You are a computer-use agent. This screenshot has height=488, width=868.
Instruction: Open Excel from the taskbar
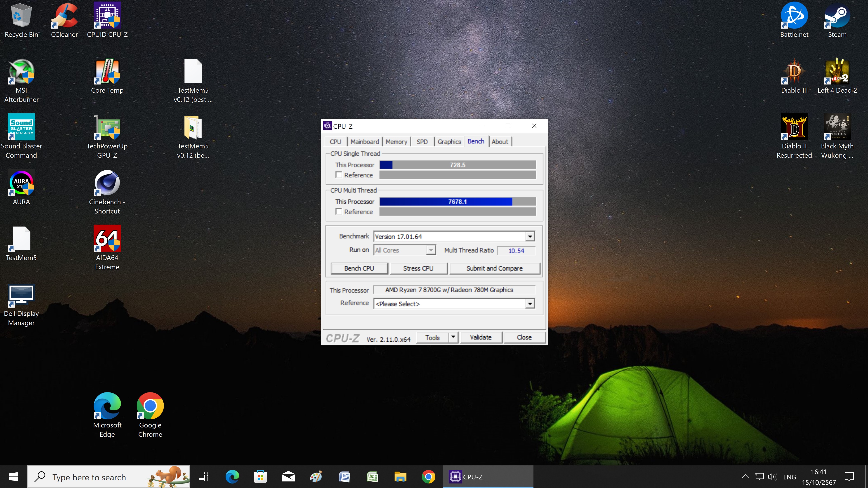tap(372, 477)
